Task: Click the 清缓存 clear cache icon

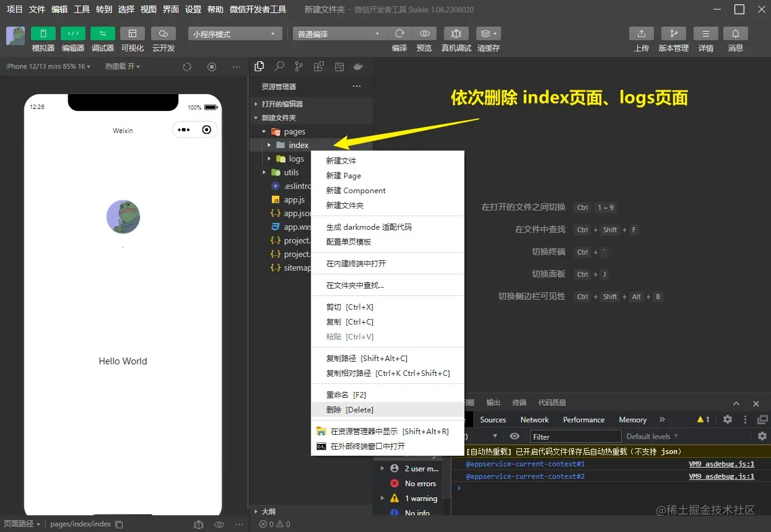Action: [x=488, y=33]
